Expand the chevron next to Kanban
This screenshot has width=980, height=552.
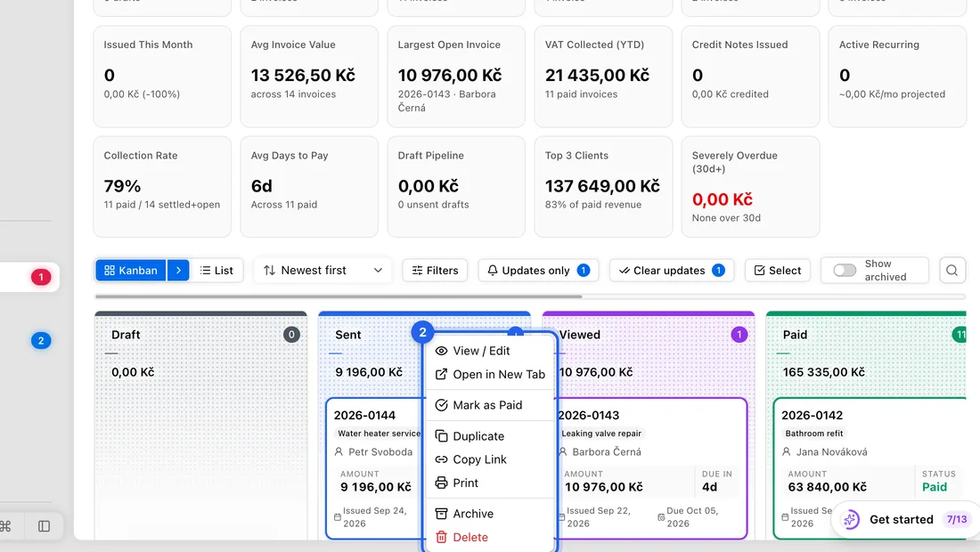click(178, 271)
